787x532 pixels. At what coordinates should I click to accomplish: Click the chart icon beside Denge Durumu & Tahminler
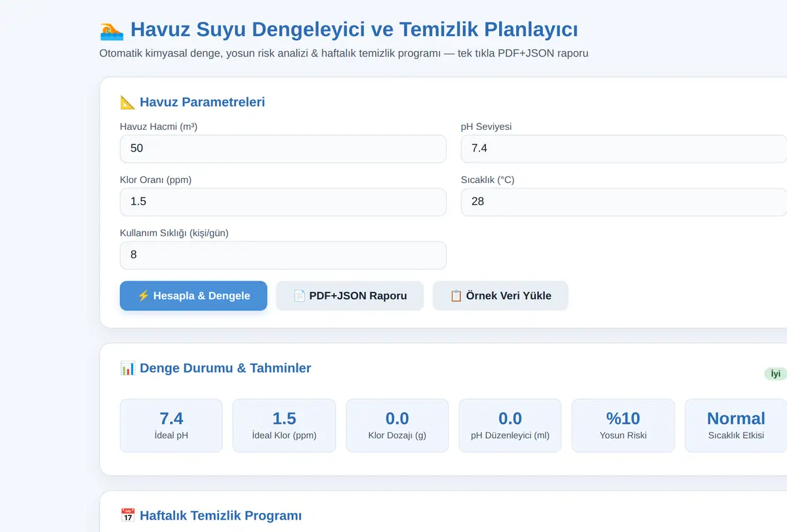128,368
